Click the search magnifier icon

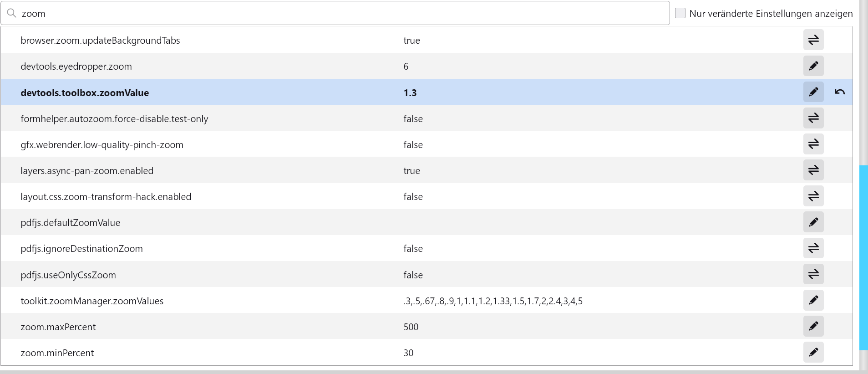point(12,13)
